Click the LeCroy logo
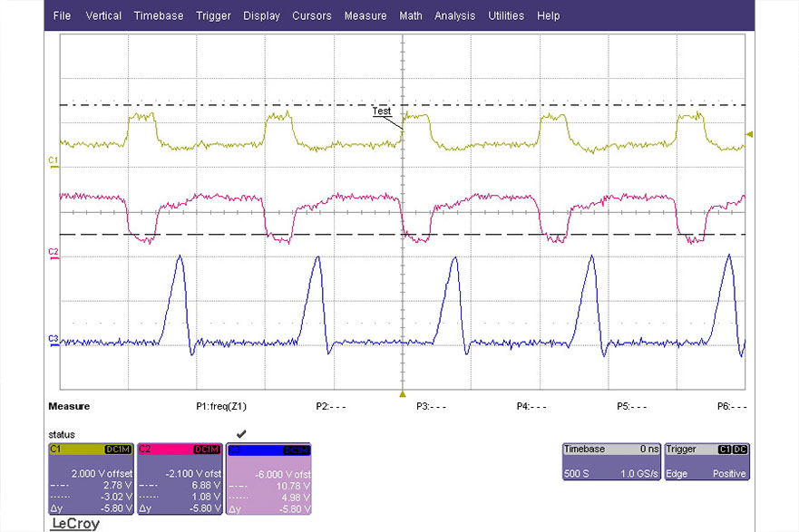Image resolution: width=799 pixels, height=532 pixels. tap(74, 524)
